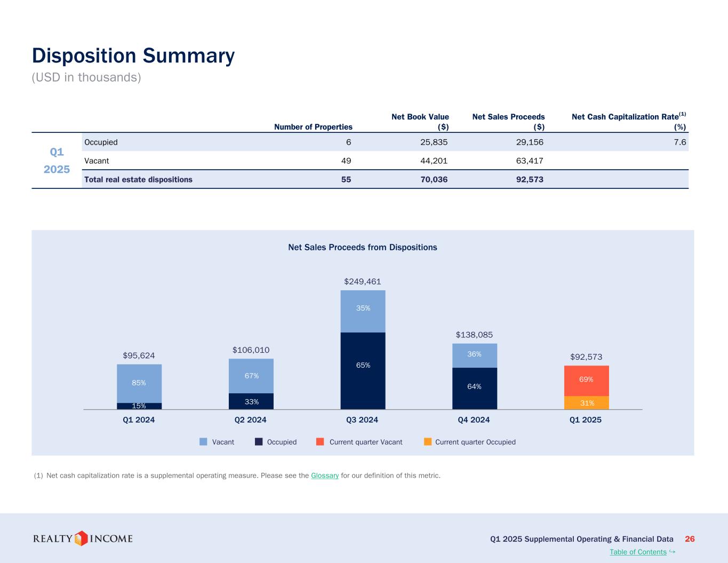The image size is (728, 563).
Task: Click the Q4 2024 occupied 64% bar segment
Action: [x=474, y=388]
